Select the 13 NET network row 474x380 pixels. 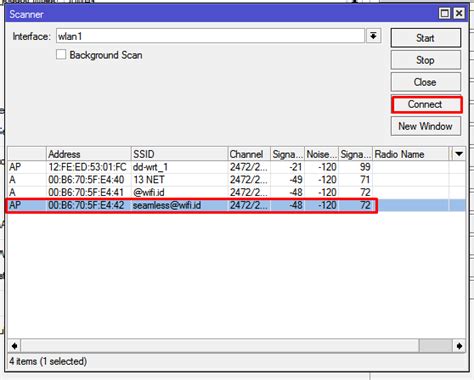pyautogui.click(x=236, y=180)
